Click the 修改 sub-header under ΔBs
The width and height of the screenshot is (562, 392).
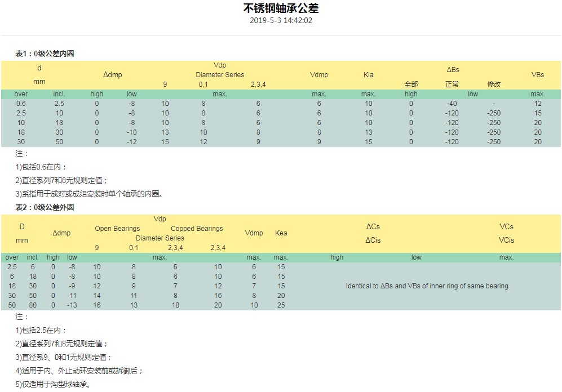[x=494, y=84]
